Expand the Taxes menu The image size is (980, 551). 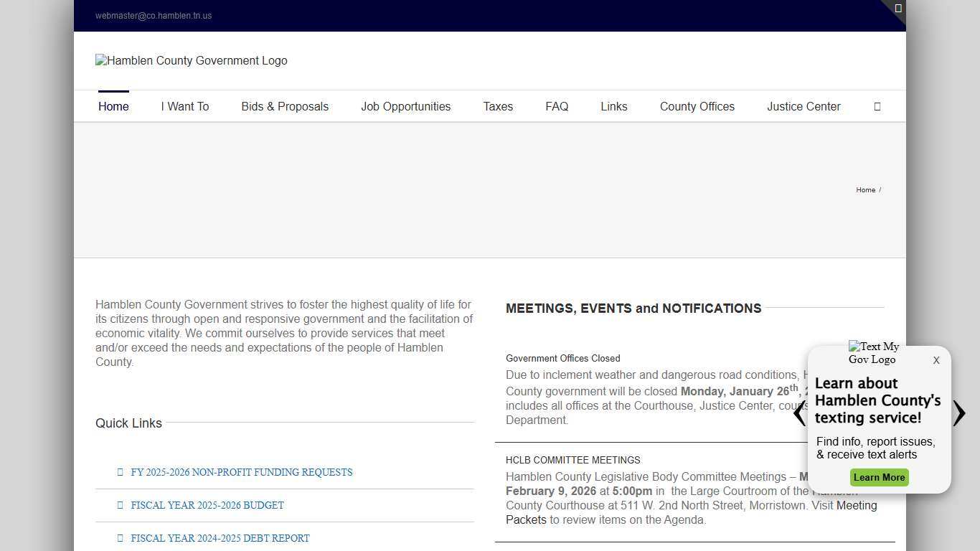[498, 106]
